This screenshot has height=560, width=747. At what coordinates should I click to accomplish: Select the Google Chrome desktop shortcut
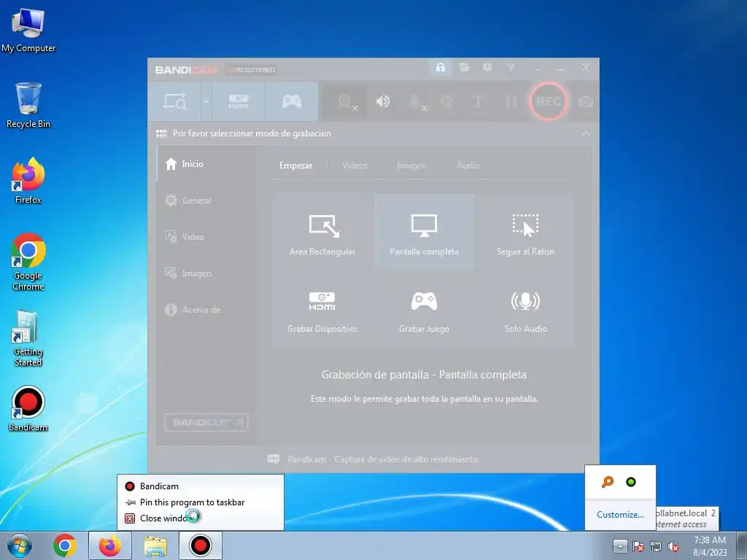(x=28, y=262)
